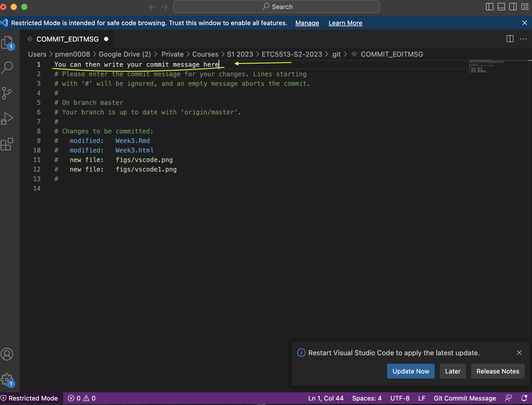Open the Source Control view
Screen dimensions: 532x405
[x=7, y=93]
